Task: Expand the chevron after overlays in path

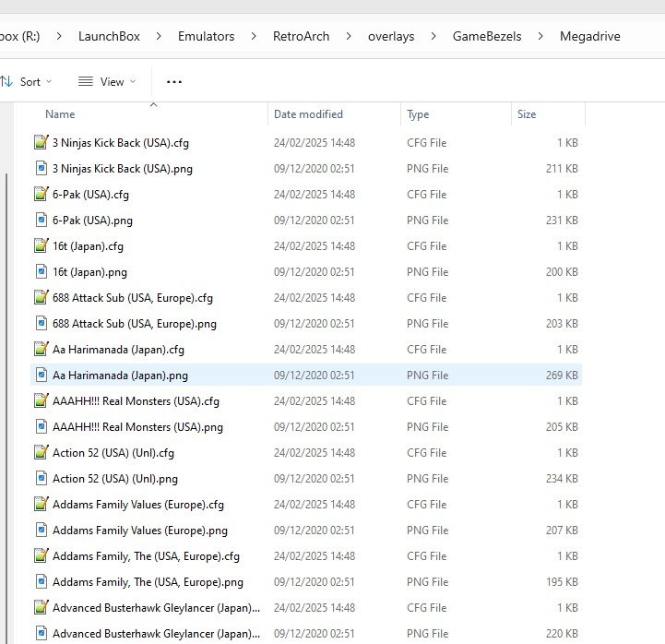Action: [x=433, y=37]
